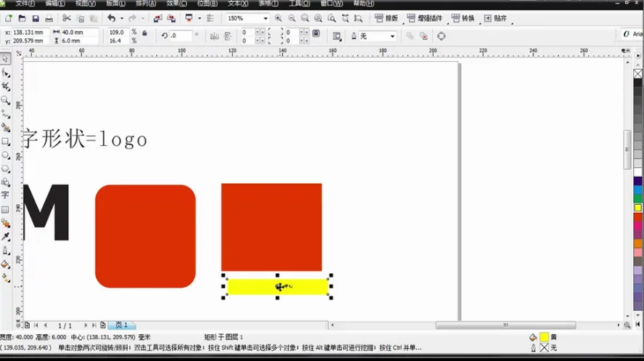The width and height of the screenshot is (644, 361).
Task: Click the object width 40.0 mm field
Action: (x=80, y=32)
